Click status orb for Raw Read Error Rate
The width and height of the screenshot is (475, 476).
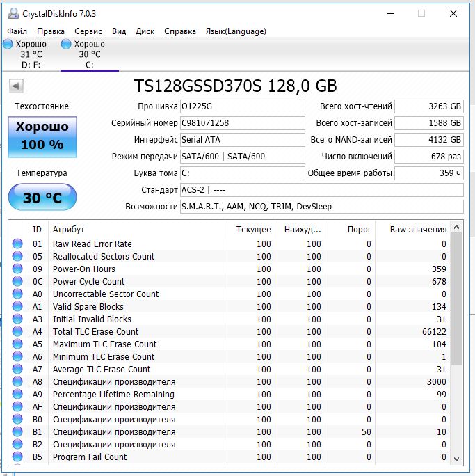tap(17, 244)
